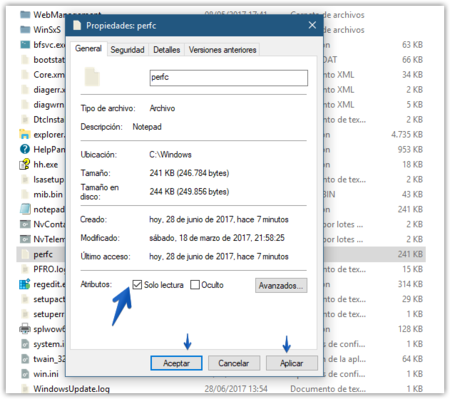Viewport: 450px width, 399px height.
Task: Open the Detalles tab
Action: pyautogui.click(x=166, y=50)
